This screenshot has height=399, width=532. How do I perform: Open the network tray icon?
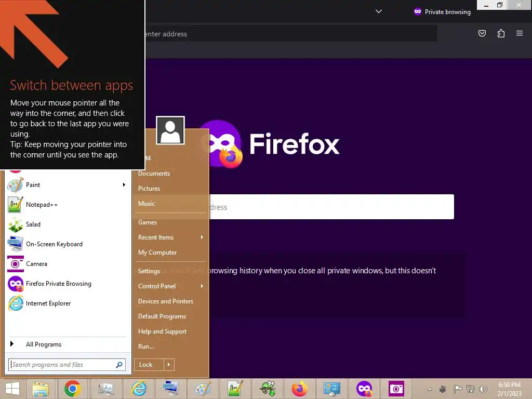pos(471,389)
